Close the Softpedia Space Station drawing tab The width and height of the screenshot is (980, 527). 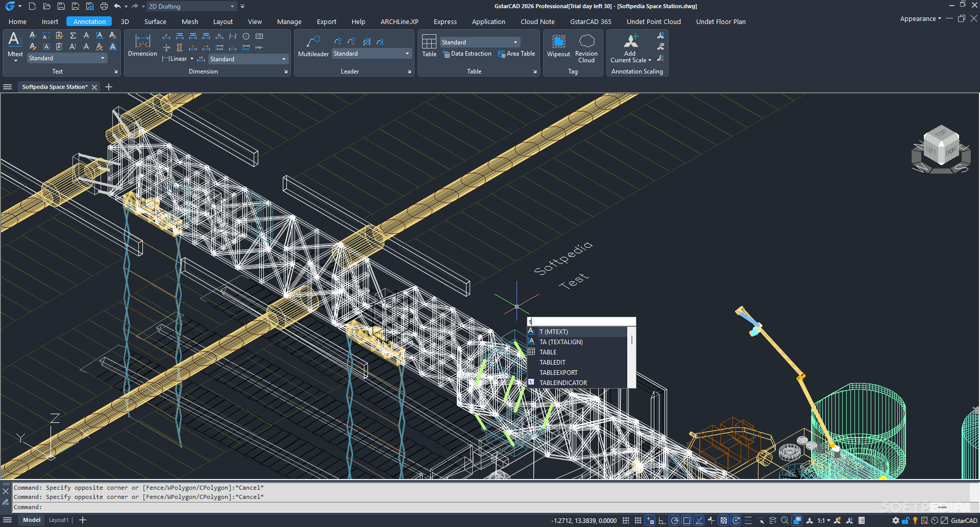click(94, 87)
